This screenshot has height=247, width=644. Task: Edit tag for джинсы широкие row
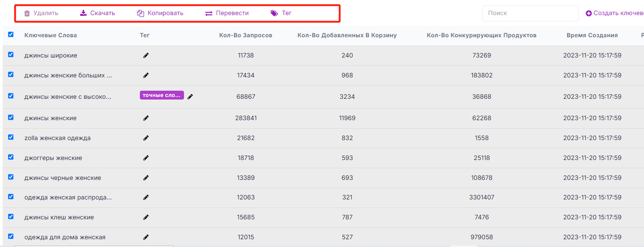click(x=146, y=55)
